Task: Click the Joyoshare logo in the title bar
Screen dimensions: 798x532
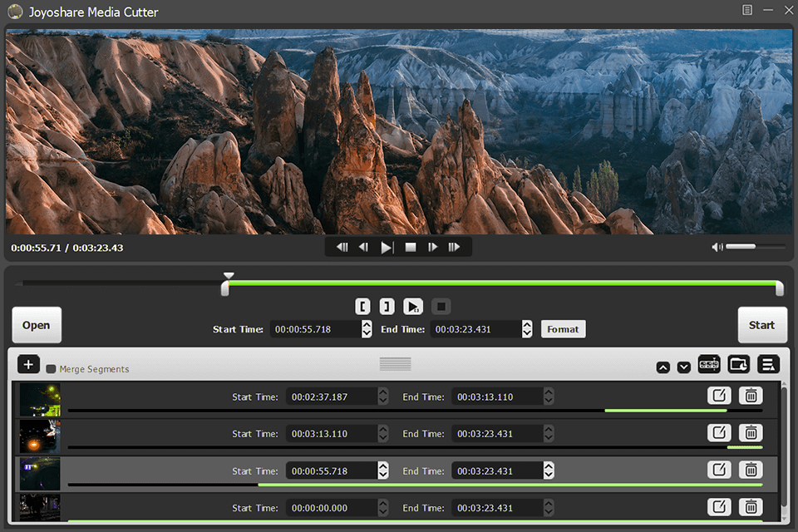Action: [13, 11]
